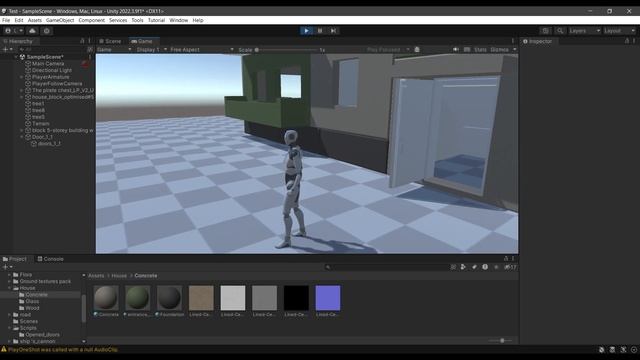Collapse the House folder
640x360 pixels.
(x=9, y=288)
